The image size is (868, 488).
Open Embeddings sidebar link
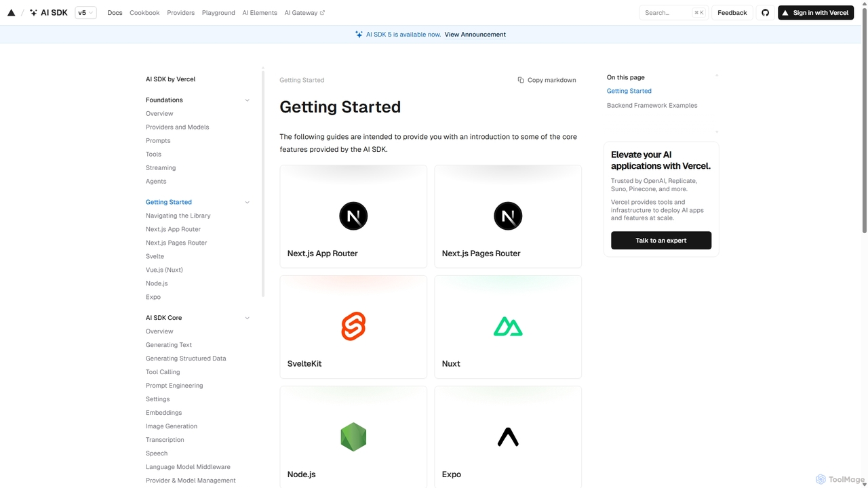(163, 413)
